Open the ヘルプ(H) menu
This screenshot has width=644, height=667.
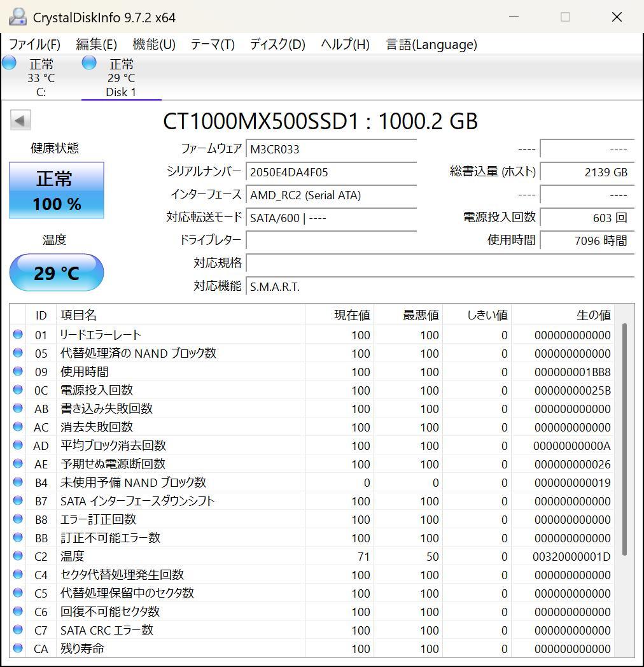[x=344, y=45]
